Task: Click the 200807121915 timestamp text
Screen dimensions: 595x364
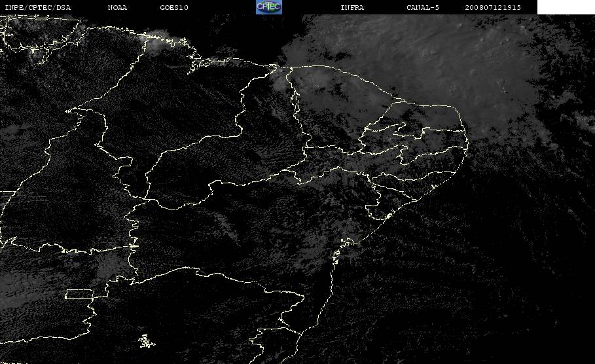Action: (x=493, y=8)
